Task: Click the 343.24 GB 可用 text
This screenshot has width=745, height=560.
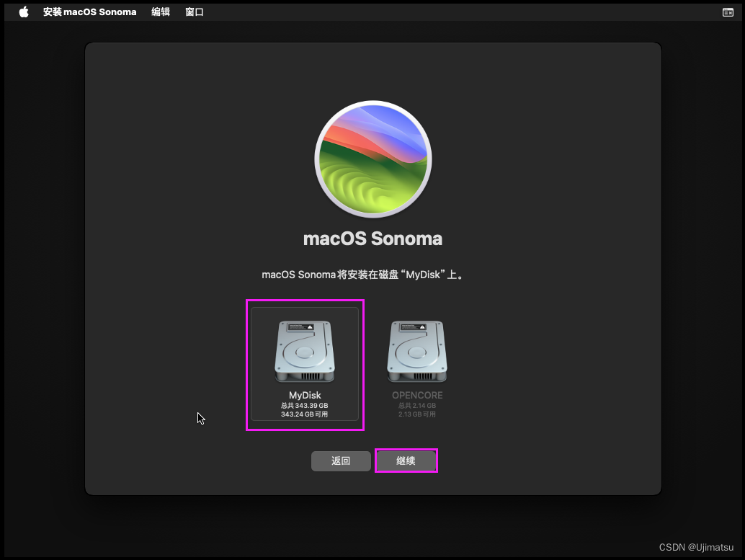Action: 305,414
